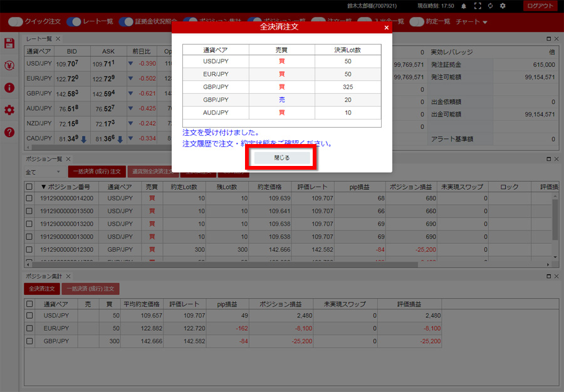Select the NZD/JPY row in the rate list
Screen dimensions: 564x392
click(x=98, y=123)
